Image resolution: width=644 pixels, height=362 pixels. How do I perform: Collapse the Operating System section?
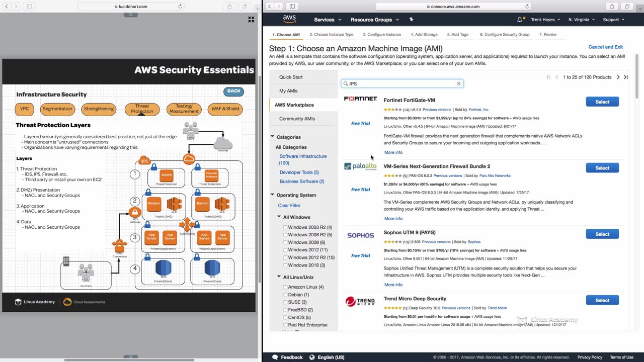click(x=273, y=195)
